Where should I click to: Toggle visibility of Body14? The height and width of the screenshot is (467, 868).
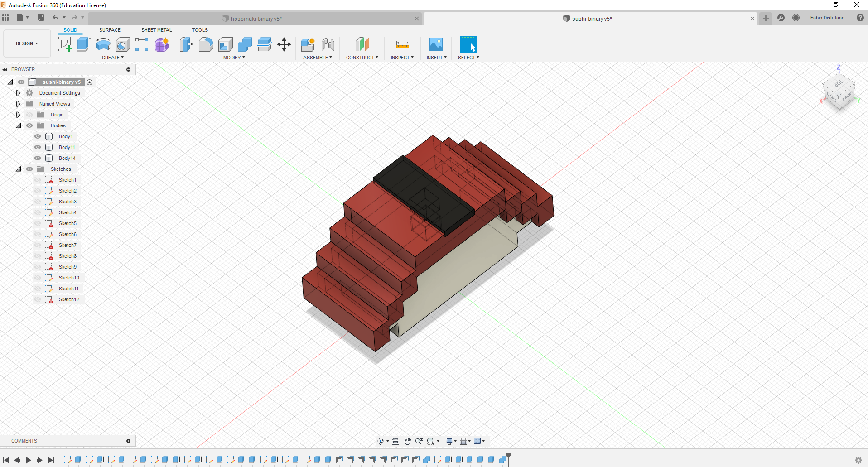click(38, 158)
